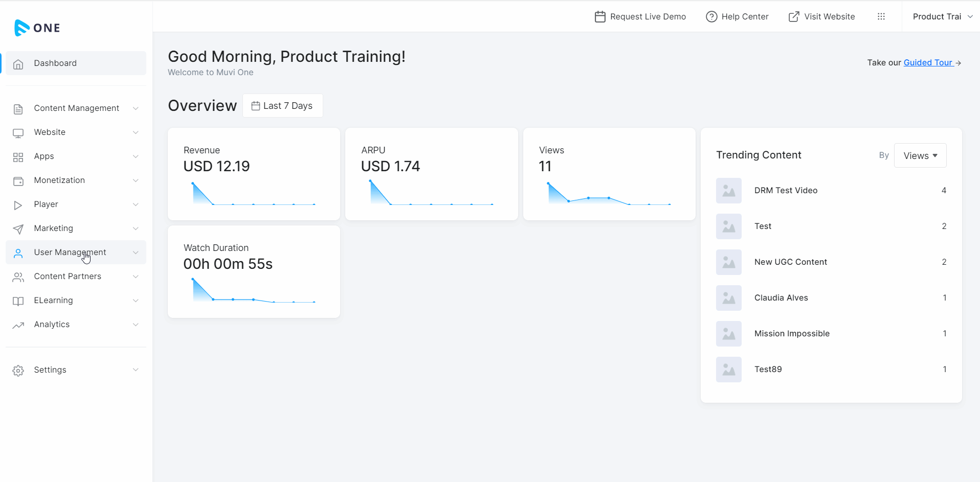Expand the Marketing section chevron
Image resolution: width=980 pixels, height=482 pixels.
[136, 228]
